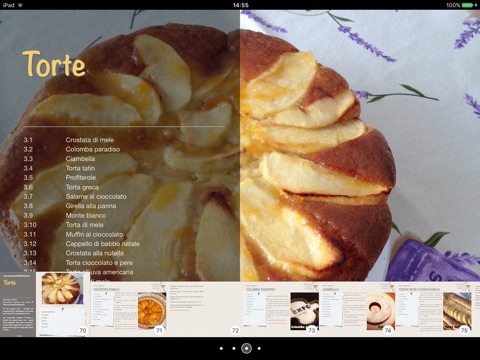This screenshot has height=360, width=480.
Task: Open page 71 Crostata di mele thumbnail
Action: [129, 309]
